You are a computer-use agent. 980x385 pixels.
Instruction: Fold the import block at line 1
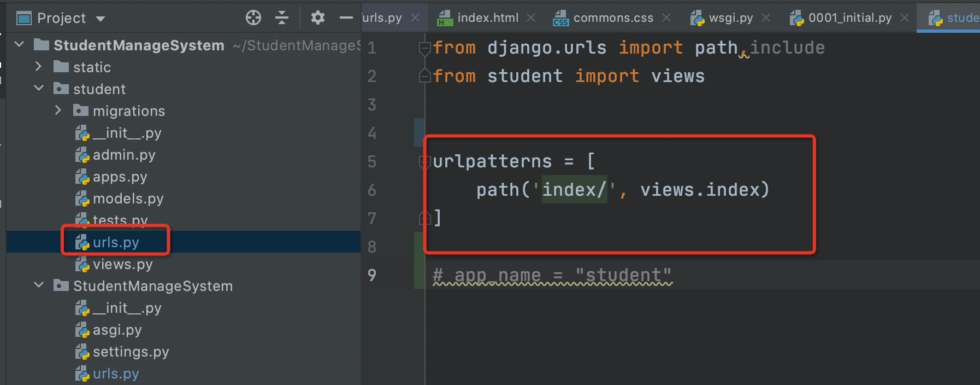424,49
